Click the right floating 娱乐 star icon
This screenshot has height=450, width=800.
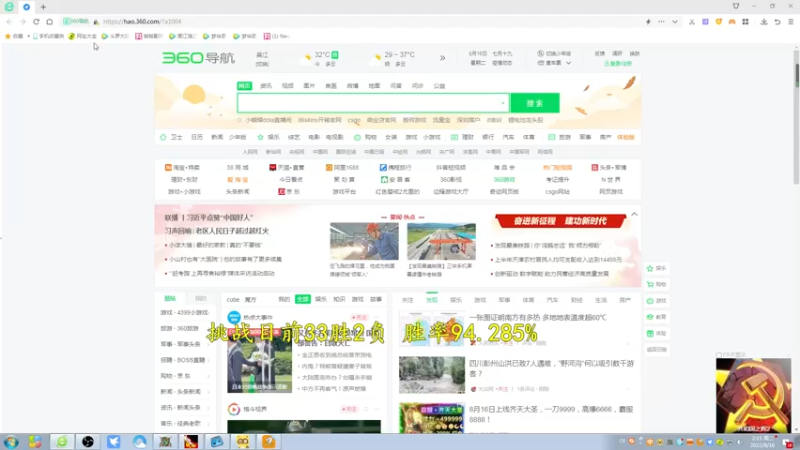pos(650,268)
